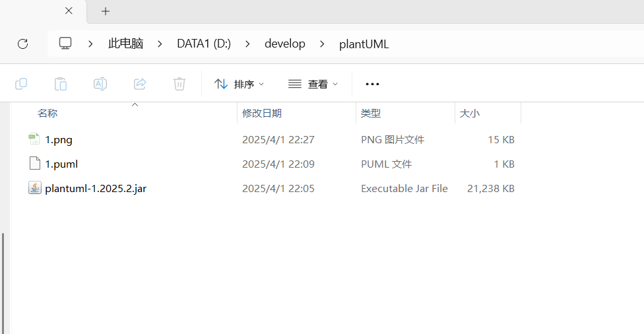Select the 1.png image file

pos(58,139)
